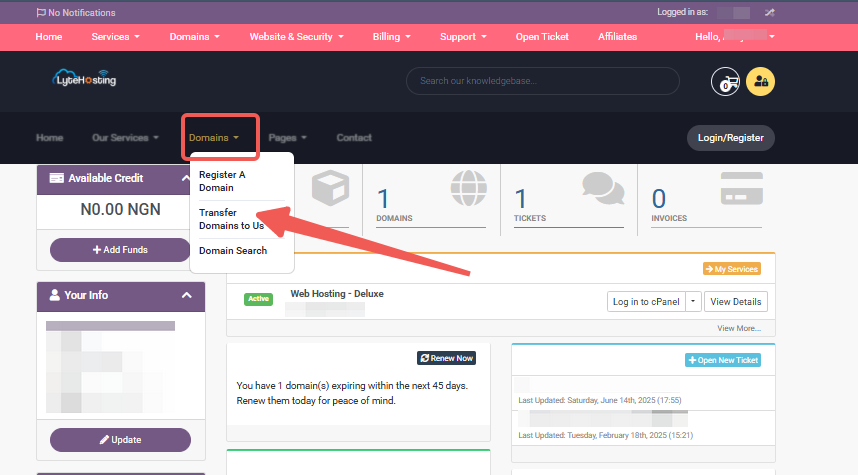The width and height of the screenshot is (858, 475).
Task: Click the shuffle icon beside Logged in as
Action: pyautogui.click(x=769, y=12)
